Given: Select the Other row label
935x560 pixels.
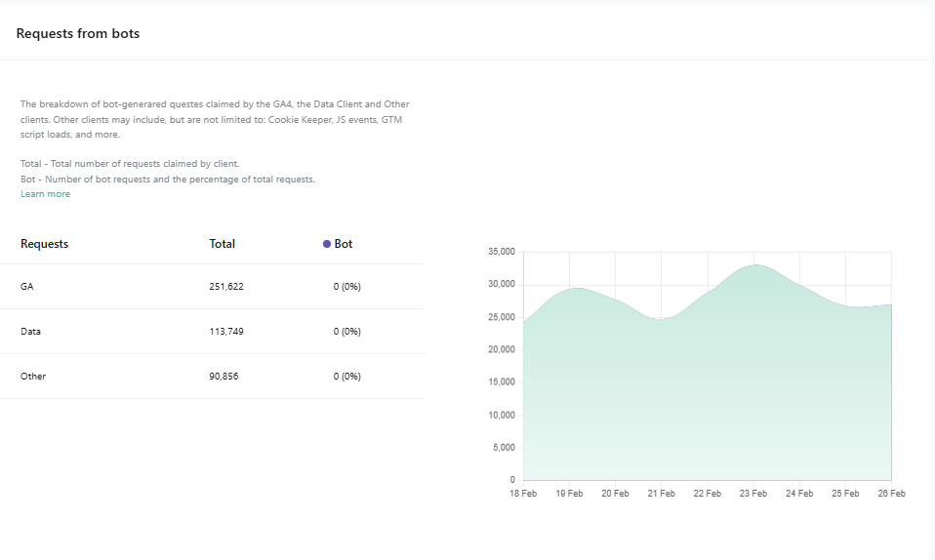Looking at the screenshot, I should (33, 377).
